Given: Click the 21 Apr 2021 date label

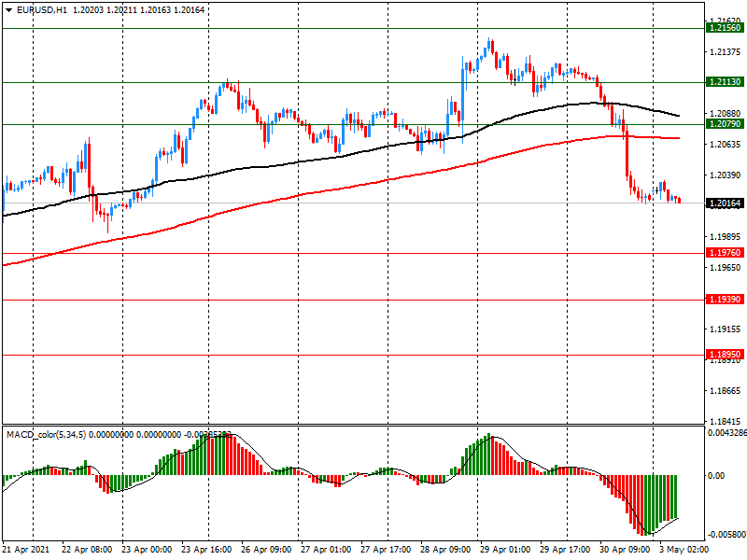Looking at the screenshot, I should click(26, 550).
